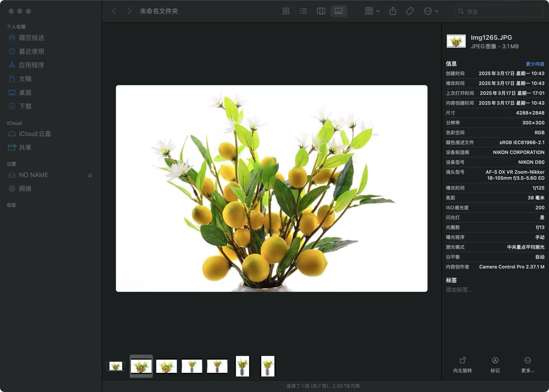Open Markup (标记) tool

pyautogui.click(x=495, y=364)
